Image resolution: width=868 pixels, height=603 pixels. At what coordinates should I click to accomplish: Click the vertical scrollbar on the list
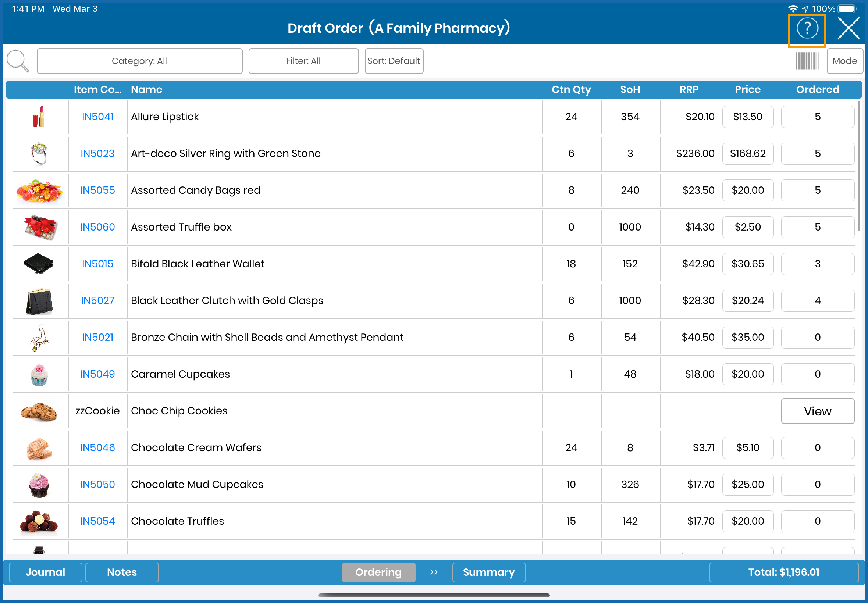coord(858,166)
